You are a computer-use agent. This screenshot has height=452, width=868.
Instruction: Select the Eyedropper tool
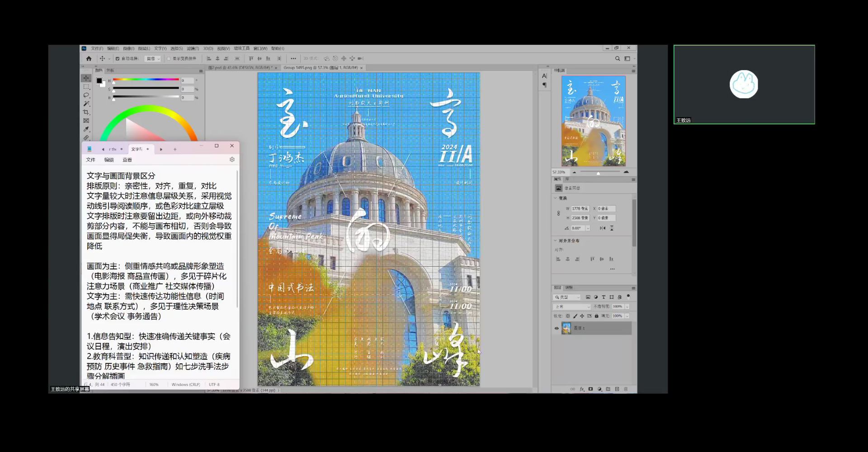[x=86, y=129]
